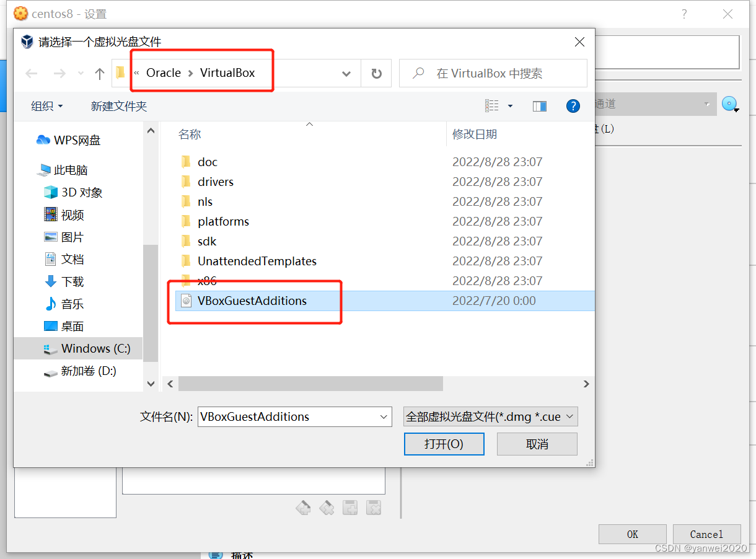The image size is (756, 559).
Task: Select Windows (C:) drive in sidebar
Action: click(x=78, y=348)
